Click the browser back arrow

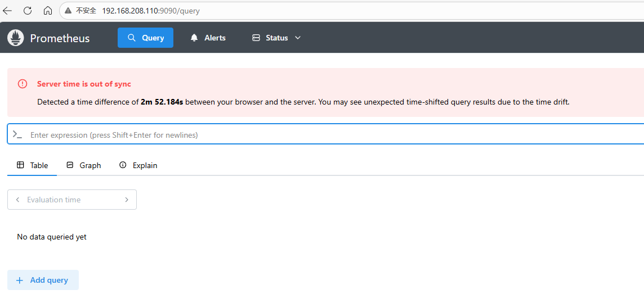[7, 11]
